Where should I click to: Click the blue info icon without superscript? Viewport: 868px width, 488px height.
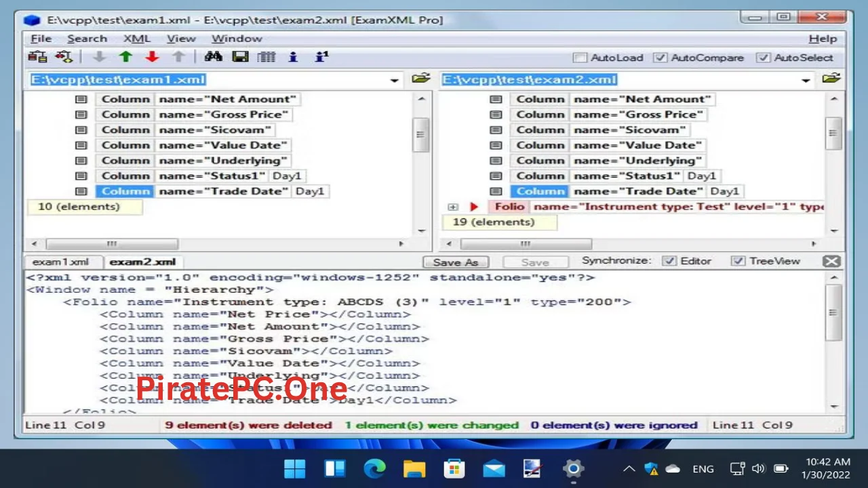(x=293, y=57)
